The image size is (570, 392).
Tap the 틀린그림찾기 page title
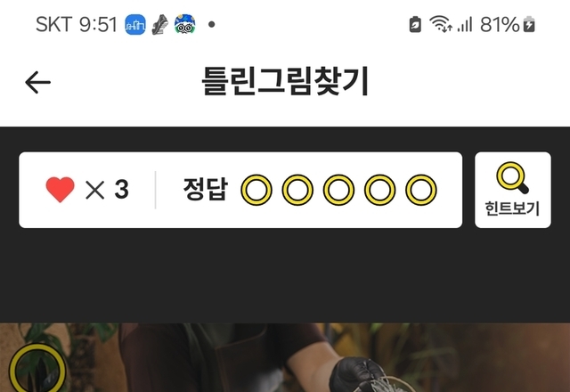pos(285,81)
